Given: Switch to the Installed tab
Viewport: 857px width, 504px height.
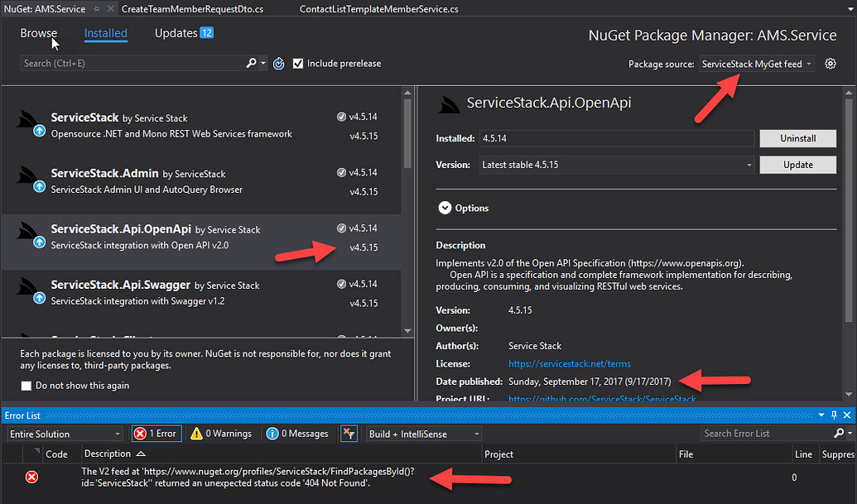Looking at the screenshot, I should 105,33.
